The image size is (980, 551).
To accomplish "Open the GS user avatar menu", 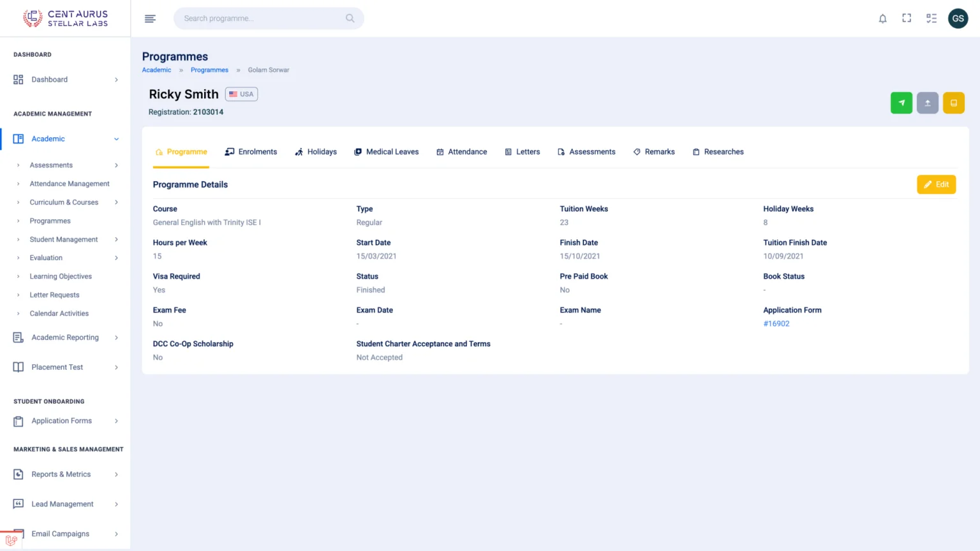I will (958, 18).
